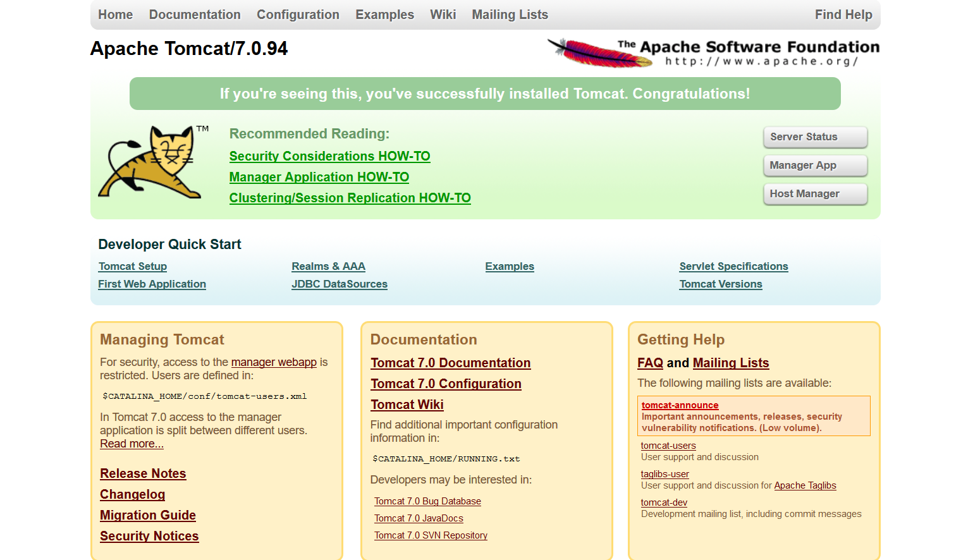Viewport: 980px width, 560px height.
Task: Open Mailing Lists link in Getting Help
Action: click(731, 363)
